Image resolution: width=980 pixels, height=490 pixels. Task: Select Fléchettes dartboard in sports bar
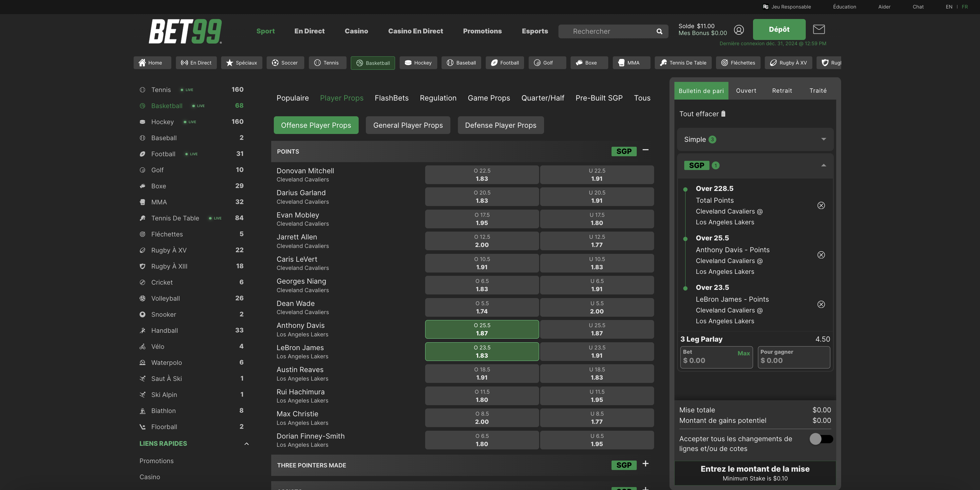[738, 63]
